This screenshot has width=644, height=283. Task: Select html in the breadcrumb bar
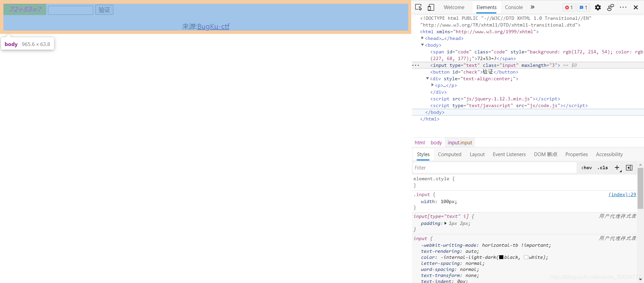tap(420, 143)
